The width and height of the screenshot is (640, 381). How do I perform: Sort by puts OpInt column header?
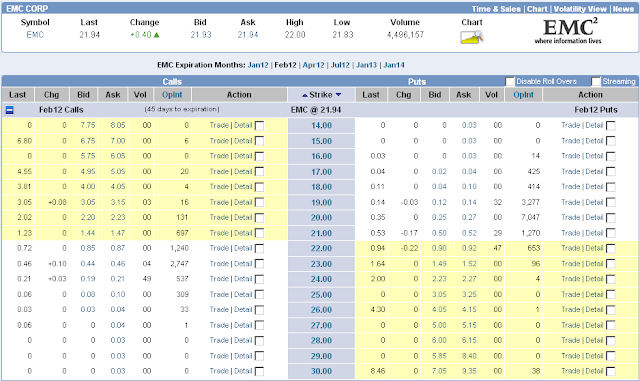[x=523, y=95]
